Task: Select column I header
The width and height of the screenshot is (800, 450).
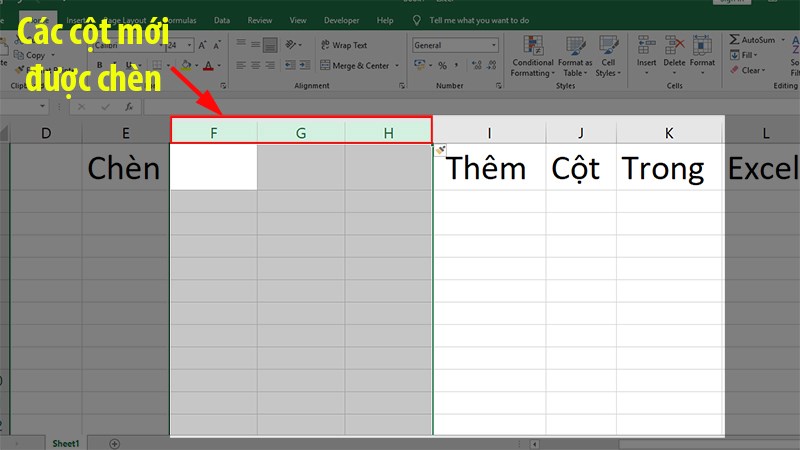Action: [489, 133]
